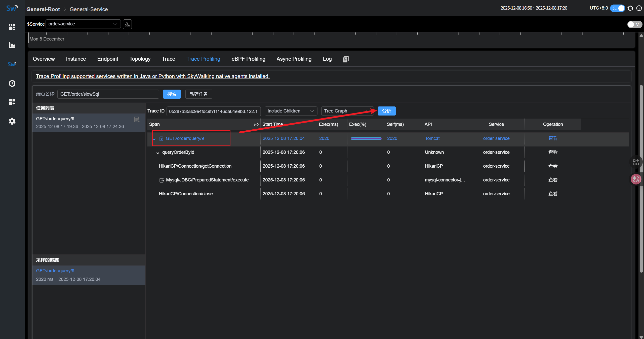
Task: View task details icon for GET:/order/query/9
Action: 137,119
